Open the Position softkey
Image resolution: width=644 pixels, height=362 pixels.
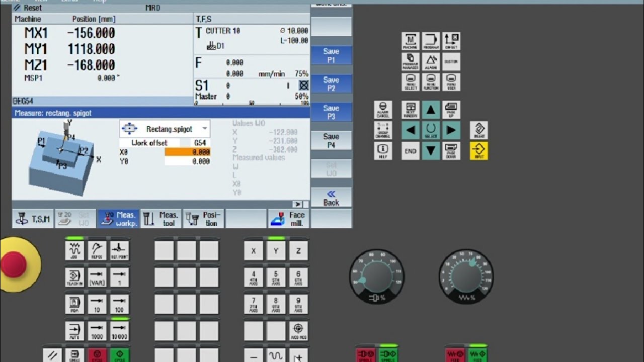[204, 219]
